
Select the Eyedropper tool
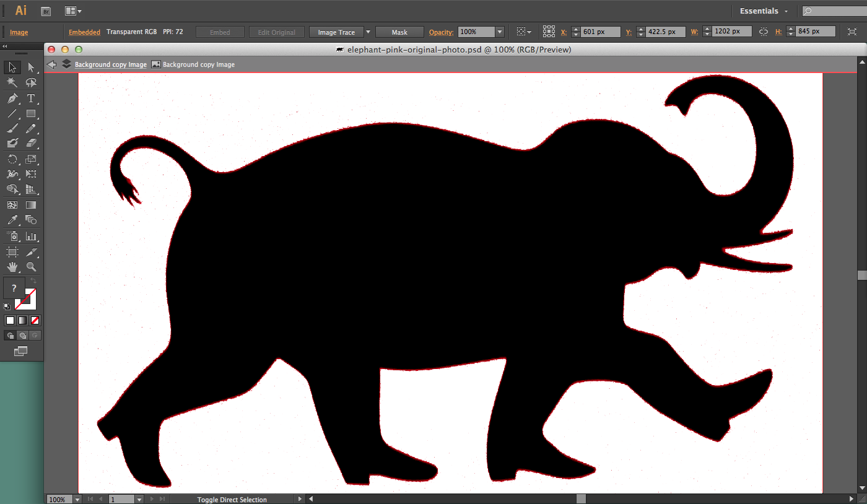(12, 220)
